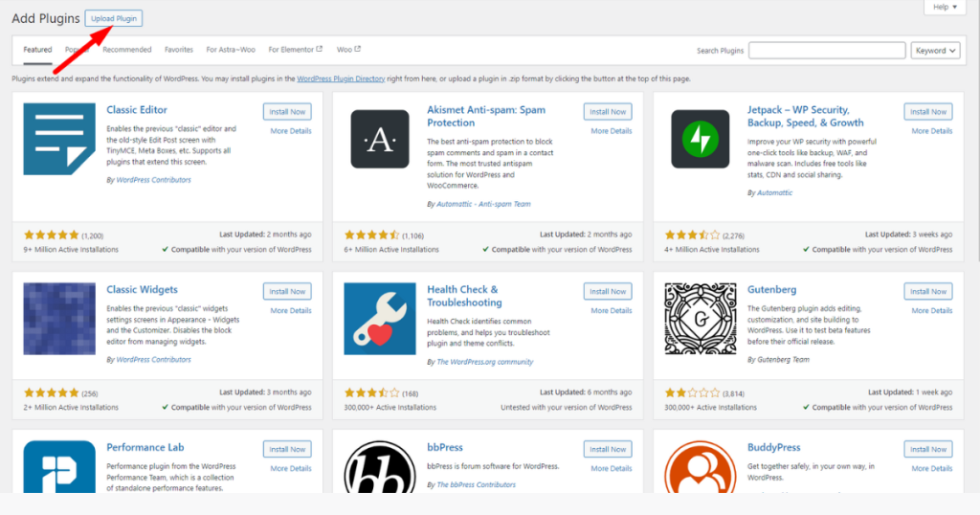This screenshot has height=515, width=980.
Task: View More Details for BuddyPress
Action: (932, 469)
